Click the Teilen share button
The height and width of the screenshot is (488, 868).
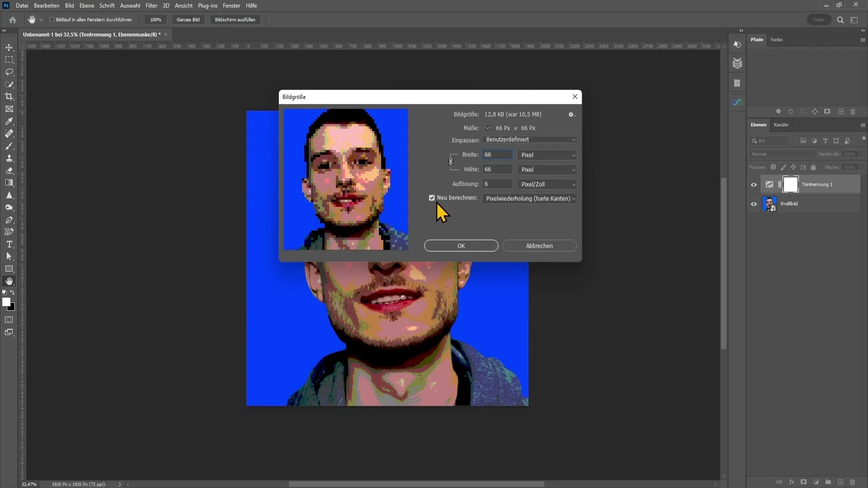pyautogui.click(x=819, y=20)
